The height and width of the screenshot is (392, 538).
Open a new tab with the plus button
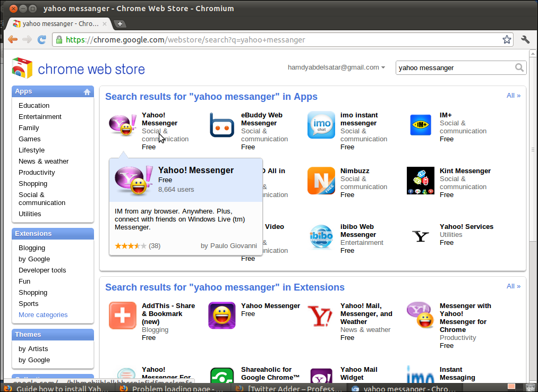(119, 24)
